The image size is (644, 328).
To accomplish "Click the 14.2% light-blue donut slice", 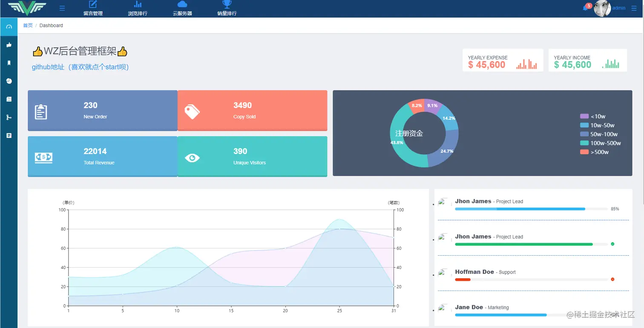I will 449,119.
